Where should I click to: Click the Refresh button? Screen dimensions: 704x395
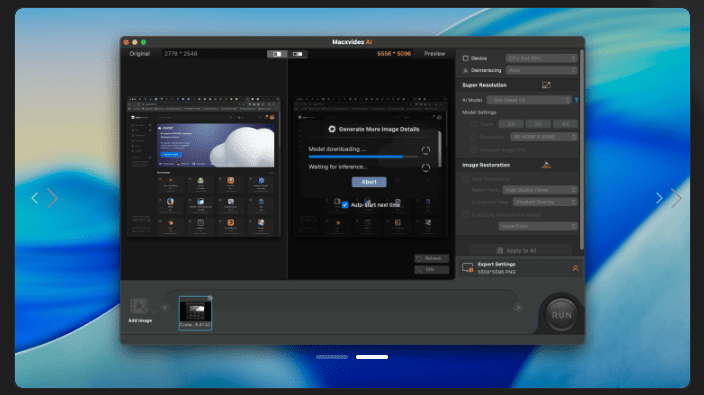point(431,259)
